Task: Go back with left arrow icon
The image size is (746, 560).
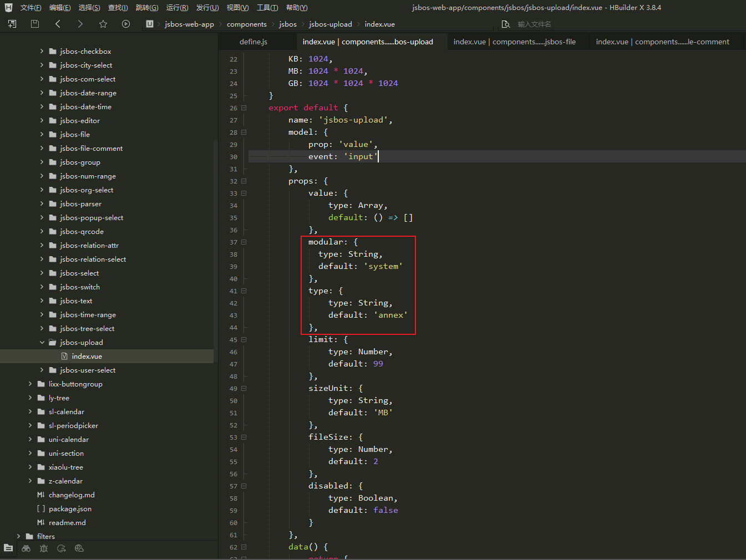Action: (x=58, y=24)
